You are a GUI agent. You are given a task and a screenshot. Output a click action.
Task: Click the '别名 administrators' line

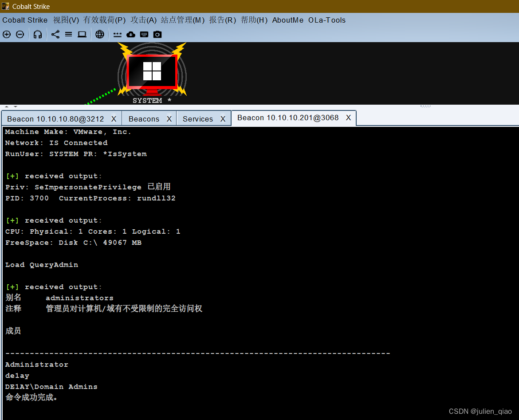[59, 298]
